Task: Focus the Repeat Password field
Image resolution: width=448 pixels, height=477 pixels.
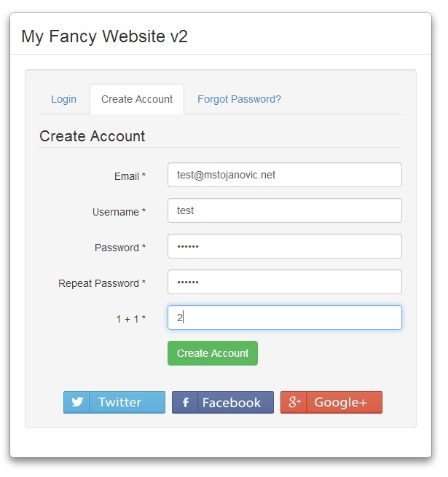Action: pos(284,282)
